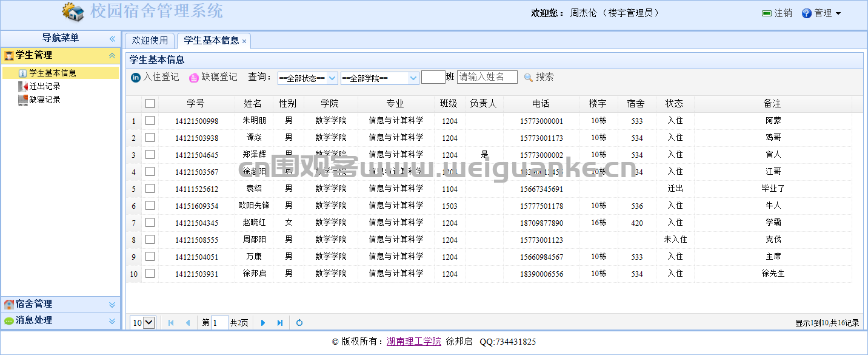Image resolution: width=868 pixels, height=355 pixels.
Task: Jump to the last page of records
Action: point(280,323)
